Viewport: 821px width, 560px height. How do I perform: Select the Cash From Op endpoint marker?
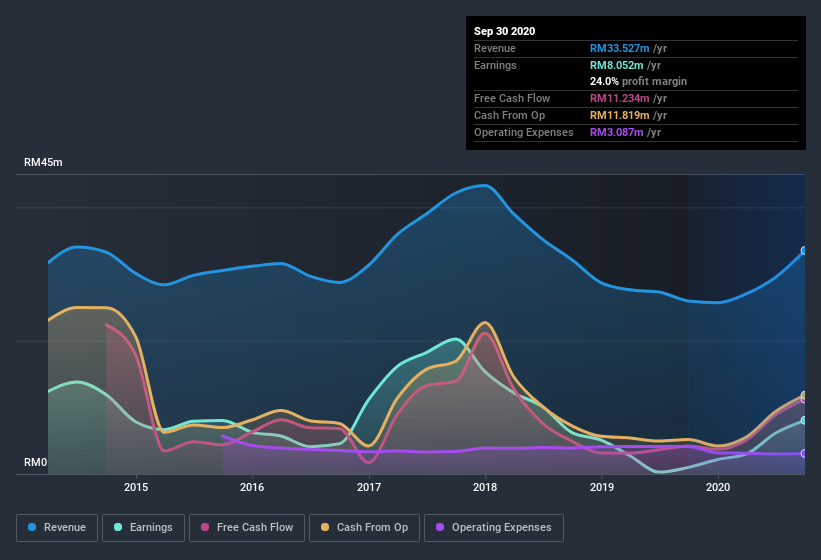(x=804, y=395)
